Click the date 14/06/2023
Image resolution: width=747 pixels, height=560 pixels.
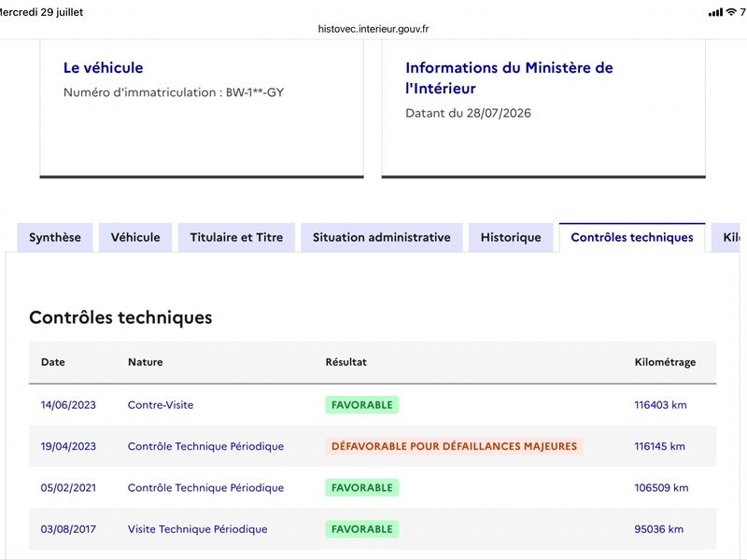pyautogui.click(x=68, y=405)
